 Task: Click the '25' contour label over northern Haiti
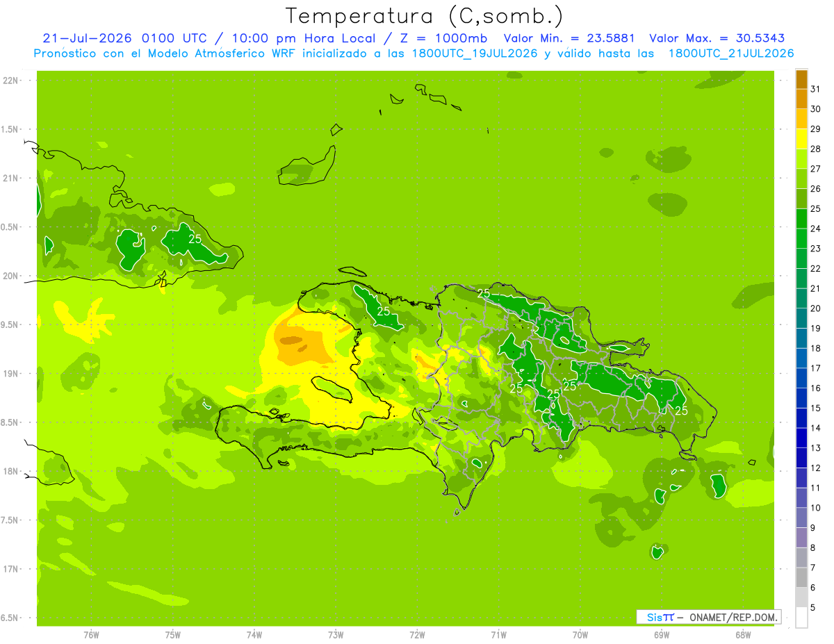coord(383,311)
